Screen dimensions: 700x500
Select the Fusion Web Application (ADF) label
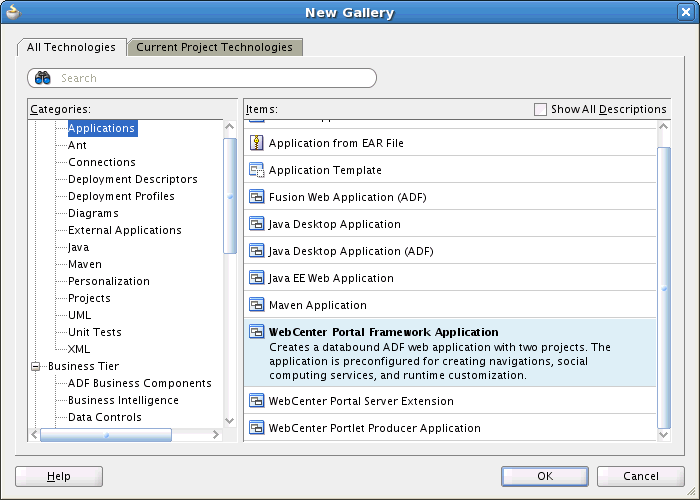[x=347, y=197]
